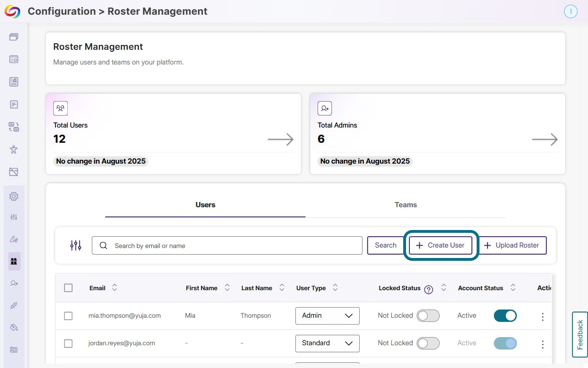The image size is (588, 368).
Task: Toggle Locked Status for jordan.reyes
Action: coord(428,343)
